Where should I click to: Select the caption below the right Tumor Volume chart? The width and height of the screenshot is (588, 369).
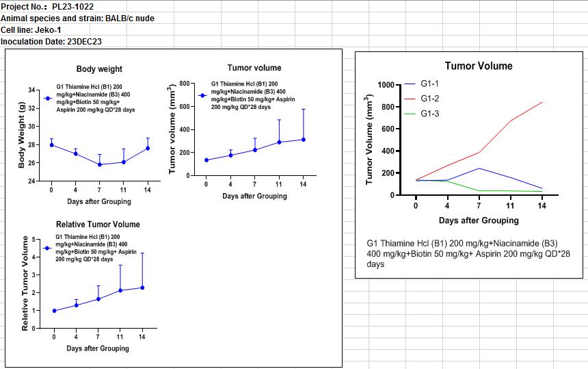click(x=468, y=253)
